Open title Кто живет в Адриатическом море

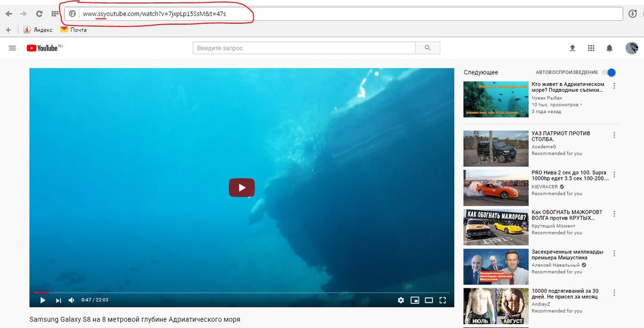568,87
